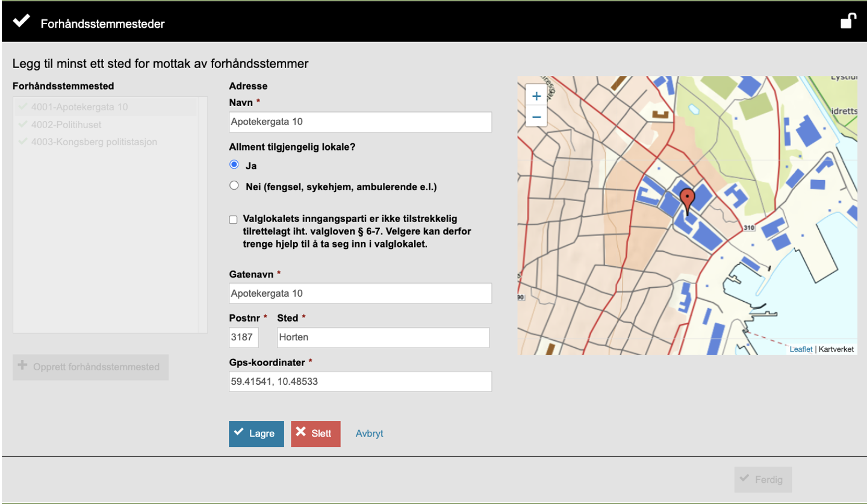Select 4002-Politihuset polling place
This screenshot has height=504, width=867.
pos(66,125)
